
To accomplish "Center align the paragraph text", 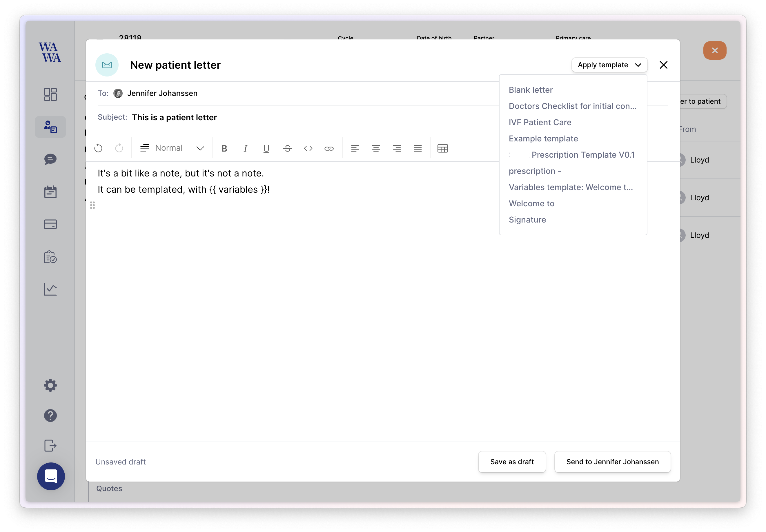I will [376, 148].
